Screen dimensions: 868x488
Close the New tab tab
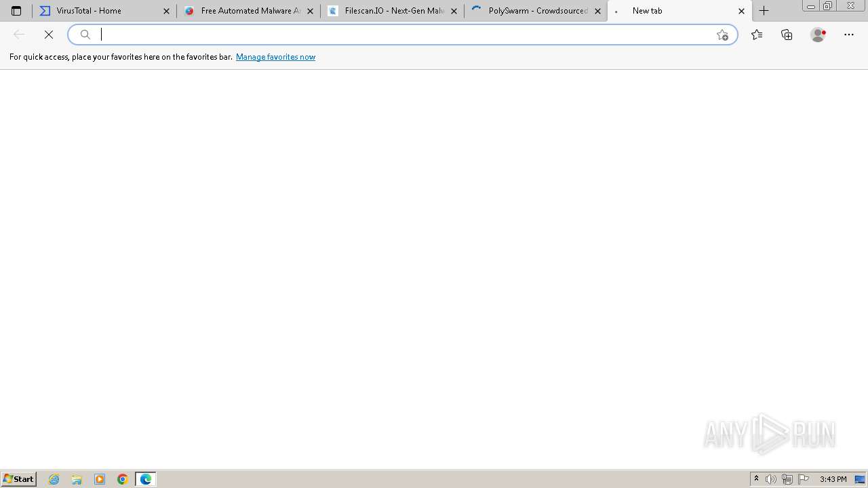coord(741,11)
